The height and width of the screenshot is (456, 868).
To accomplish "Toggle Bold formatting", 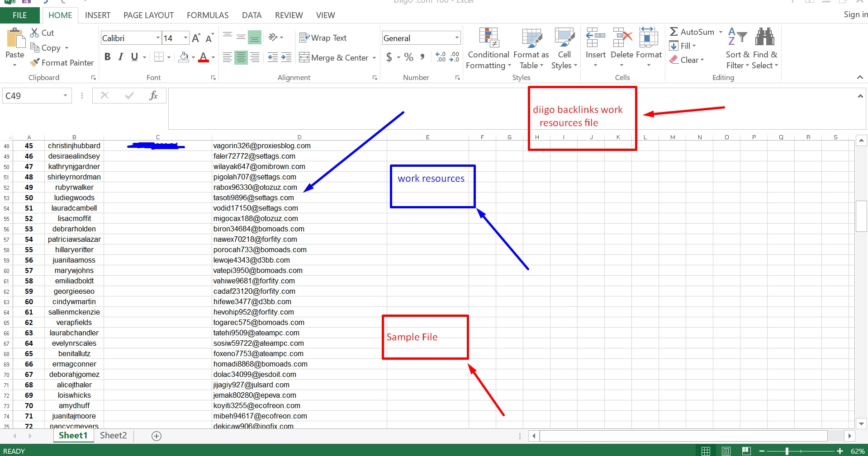I will [x=107, y=57].
